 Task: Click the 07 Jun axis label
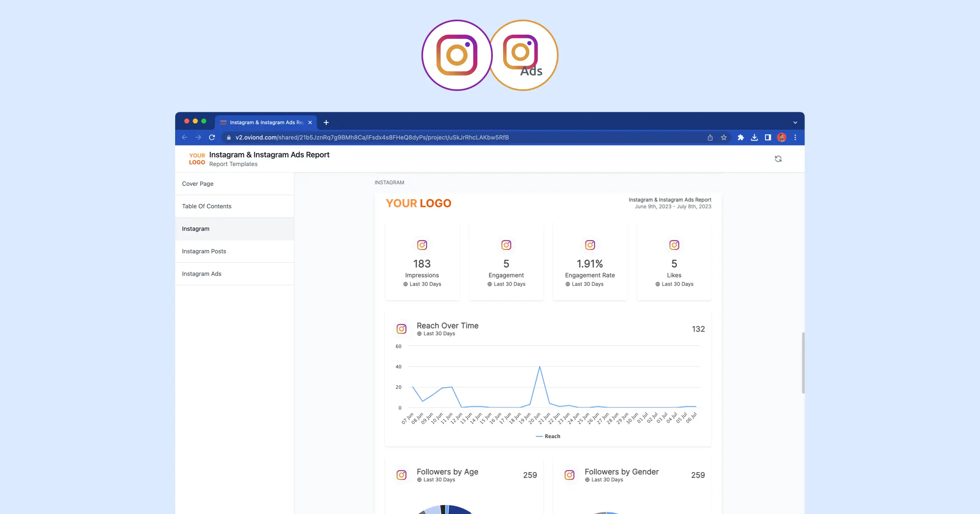(x=408, y=418)
